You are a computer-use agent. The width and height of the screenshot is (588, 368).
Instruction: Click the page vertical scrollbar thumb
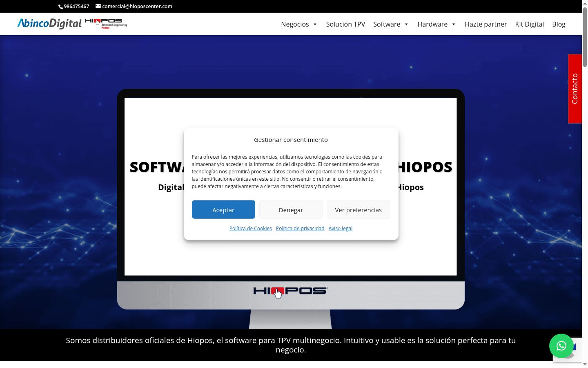pos(585,37)
